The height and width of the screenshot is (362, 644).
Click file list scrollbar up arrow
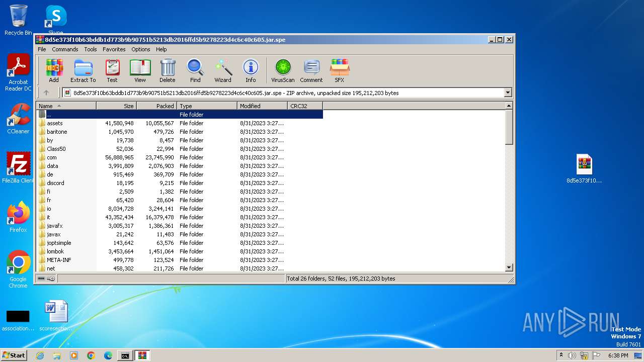[509, 106]
